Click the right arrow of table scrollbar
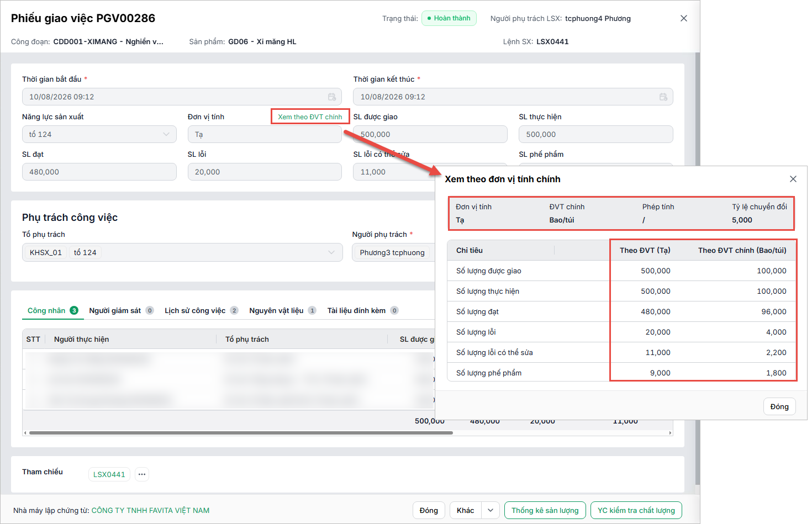The image size is (812, 524). click(x=671, y=433)
